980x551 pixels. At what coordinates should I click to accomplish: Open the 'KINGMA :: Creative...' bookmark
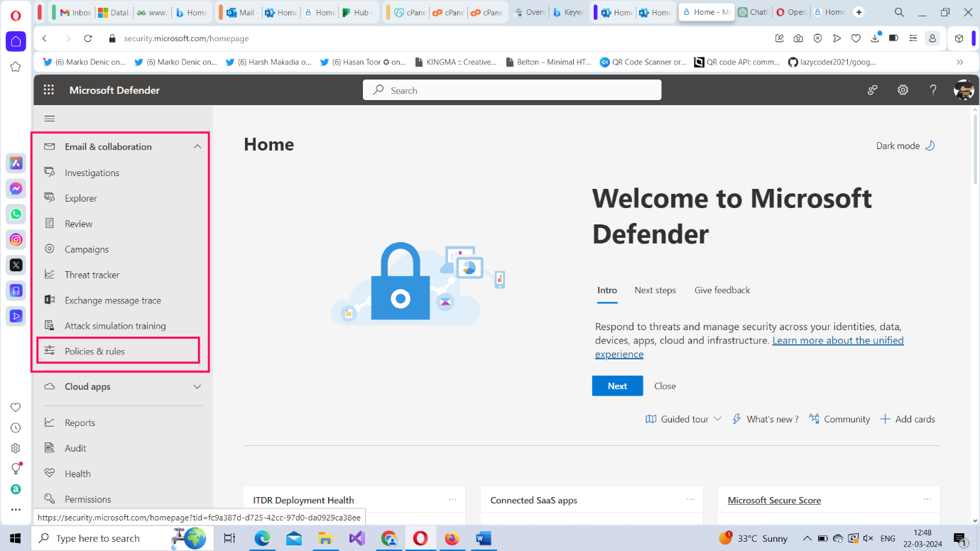455,62
